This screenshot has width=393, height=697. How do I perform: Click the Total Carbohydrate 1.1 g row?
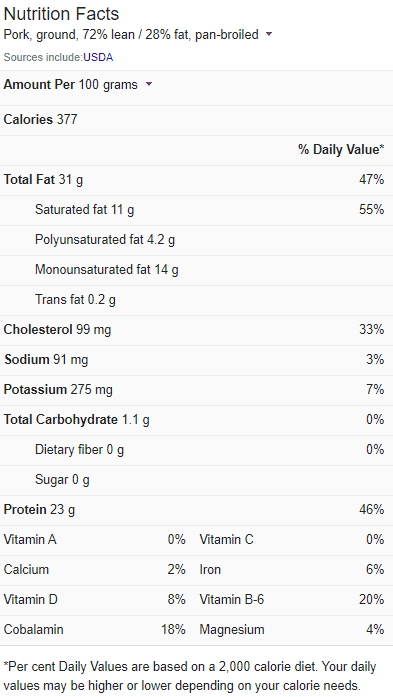196,420
